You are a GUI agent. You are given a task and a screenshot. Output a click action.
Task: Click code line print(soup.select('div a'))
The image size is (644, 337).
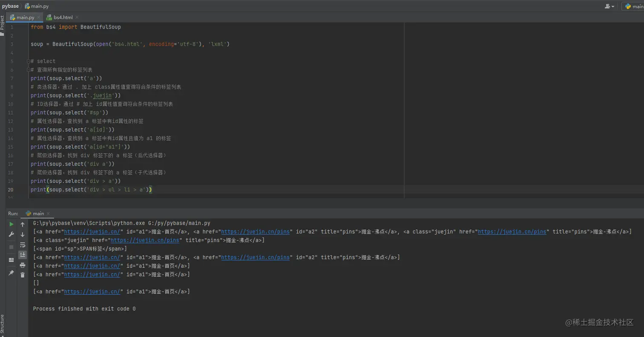(72, 164)
